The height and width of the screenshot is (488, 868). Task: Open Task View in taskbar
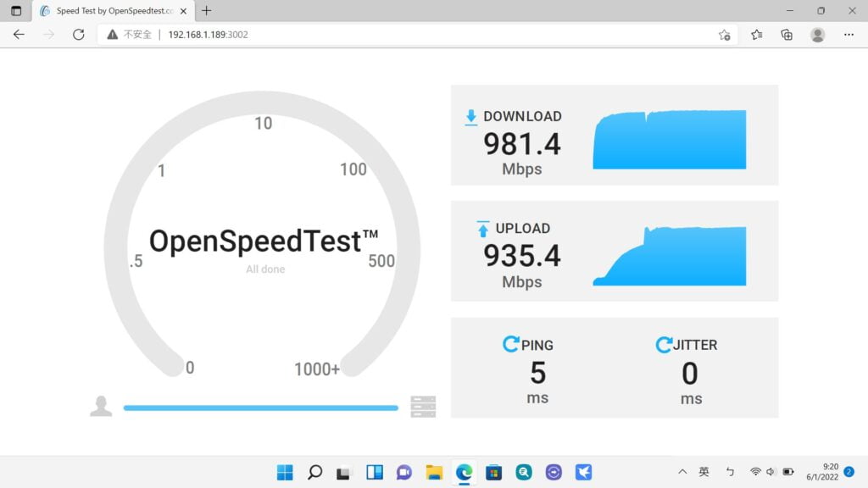point(344,473)
